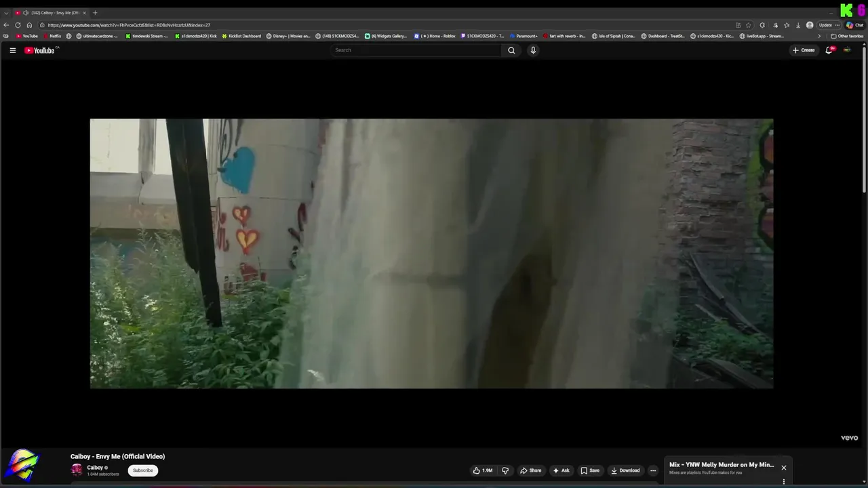Click the magnifier search button

[511, 50]
